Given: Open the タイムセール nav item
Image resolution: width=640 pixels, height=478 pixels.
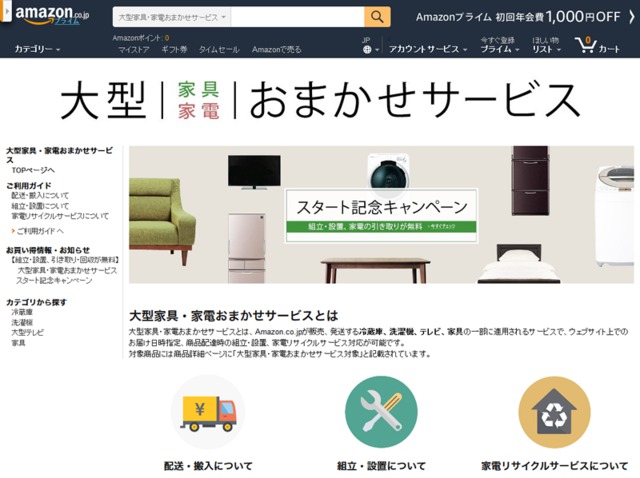Looking at the screenshot, I should (219, 49).
